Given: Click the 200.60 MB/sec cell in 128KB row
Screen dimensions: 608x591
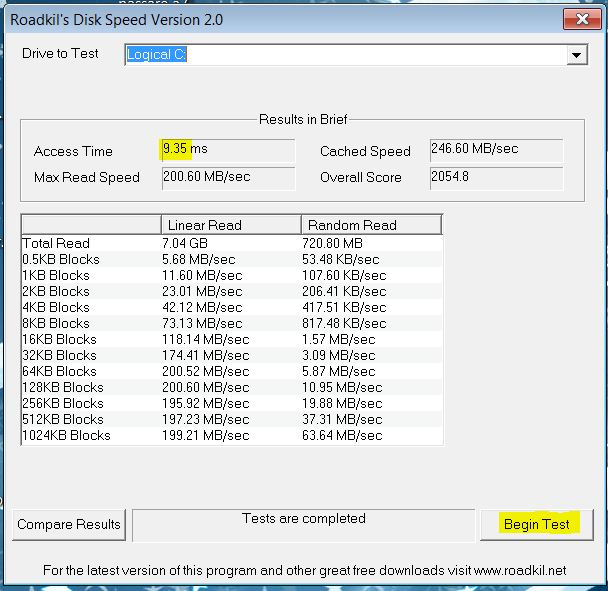Looking at the screenshot, I should (206, 387).
